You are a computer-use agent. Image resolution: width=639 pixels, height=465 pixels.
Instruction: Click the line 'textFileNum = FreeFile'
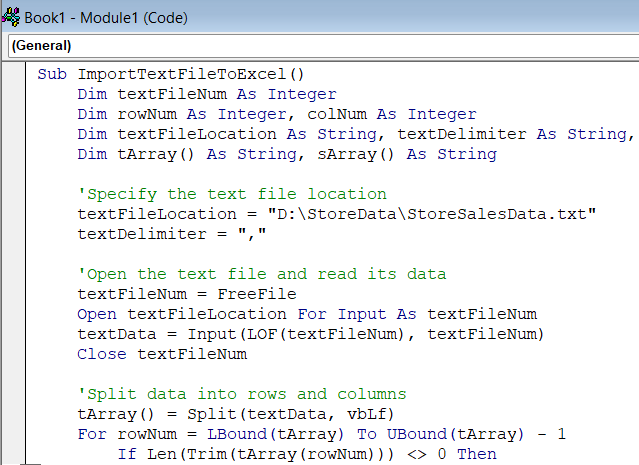(x=187, y=294)
